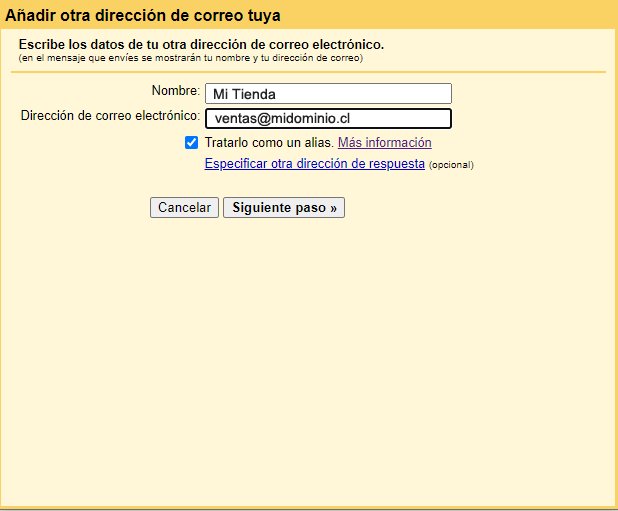Uncheck the 'Tratarlo como un alias' checkbox
Viewport: 618px width, 511px height.
point(192,143)
